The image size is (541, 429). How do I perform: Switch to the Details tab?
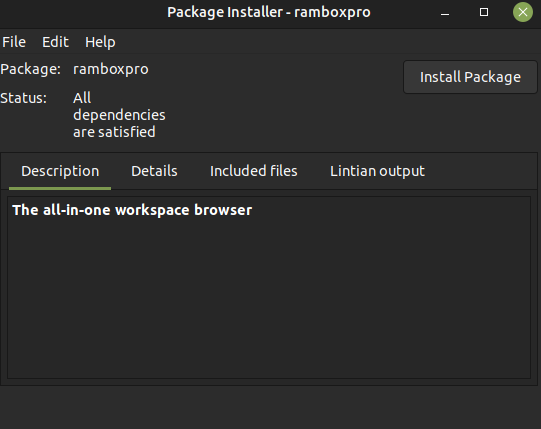click(154, 171)
